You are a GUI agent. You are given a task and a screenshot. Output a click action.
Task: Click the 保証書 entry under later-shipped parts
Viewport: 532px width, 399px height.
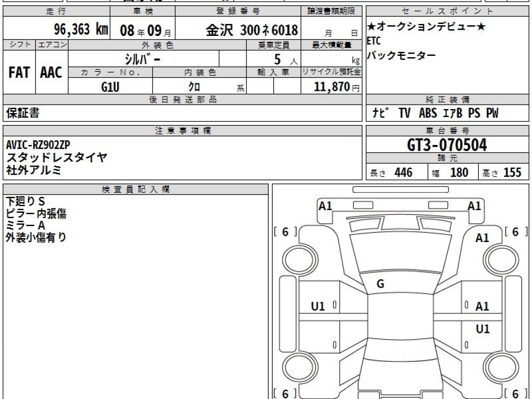[x=23, y=113]
